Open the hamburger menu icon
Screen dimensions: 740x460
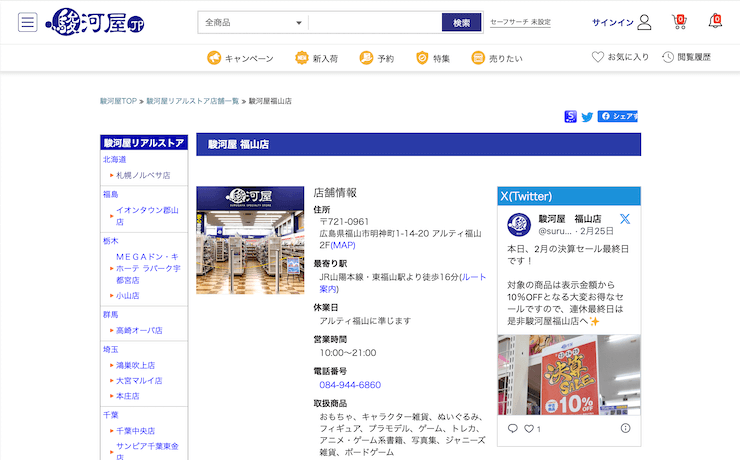coord(27,22)
